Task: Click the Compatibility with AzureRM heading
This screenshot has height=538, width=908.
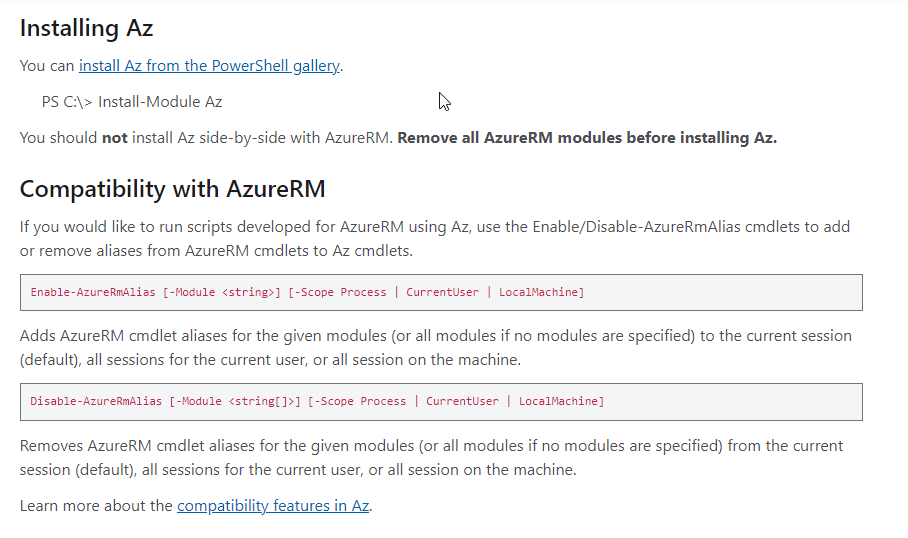Action: [173, 189]
